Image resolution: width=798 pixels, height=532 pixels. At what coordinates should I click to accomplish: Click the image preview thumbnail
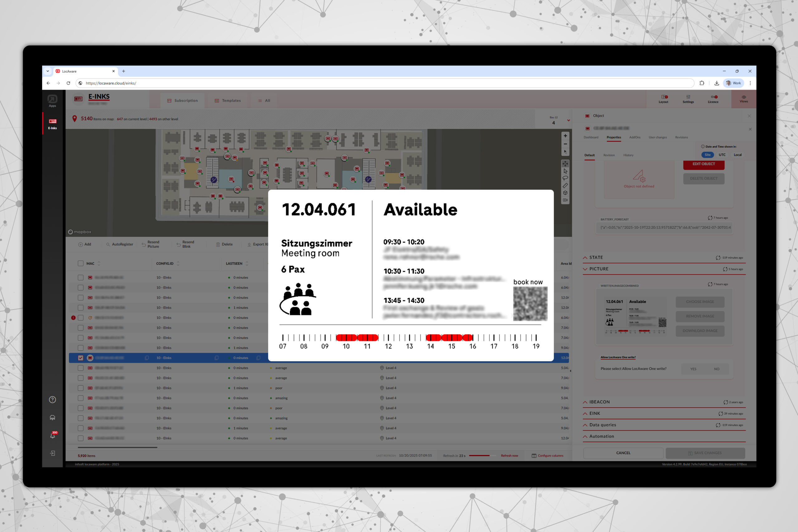635,317
